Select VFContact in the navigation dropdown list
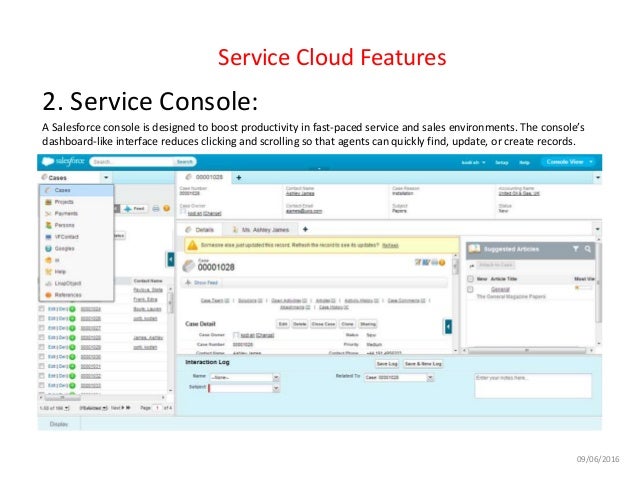 click(x=76, y=236)
